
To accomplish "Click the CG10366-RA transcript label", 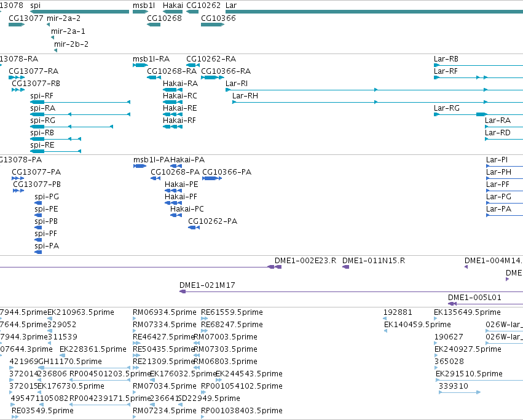I will click(x=226, y=71).
